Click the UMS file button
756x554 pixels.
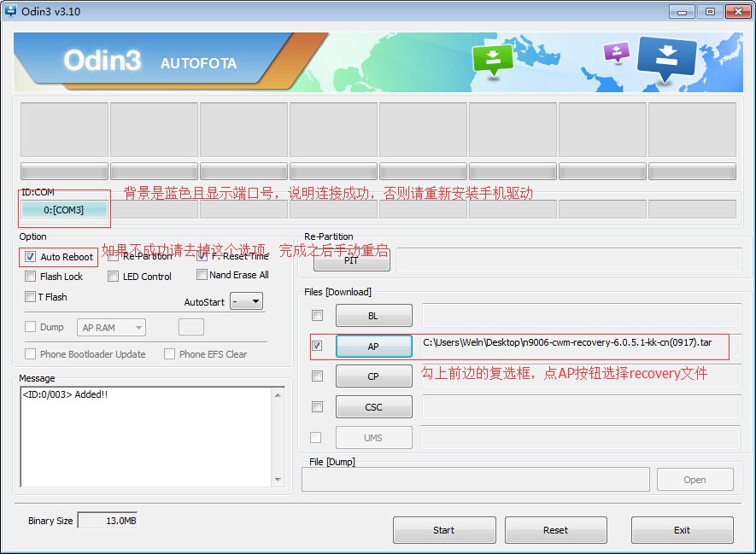point(373,437)
